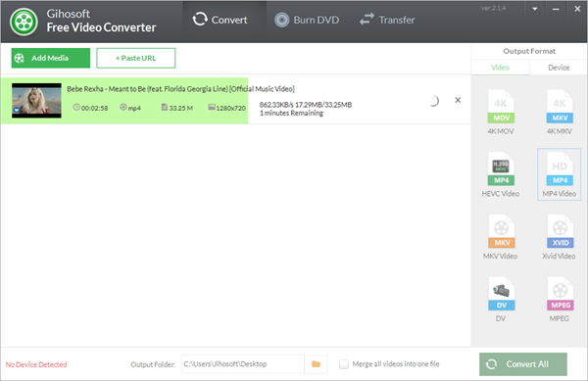Click the No Device Detected status
The width and height of the screenshot is (588, 381).
(x=36, y=364)
